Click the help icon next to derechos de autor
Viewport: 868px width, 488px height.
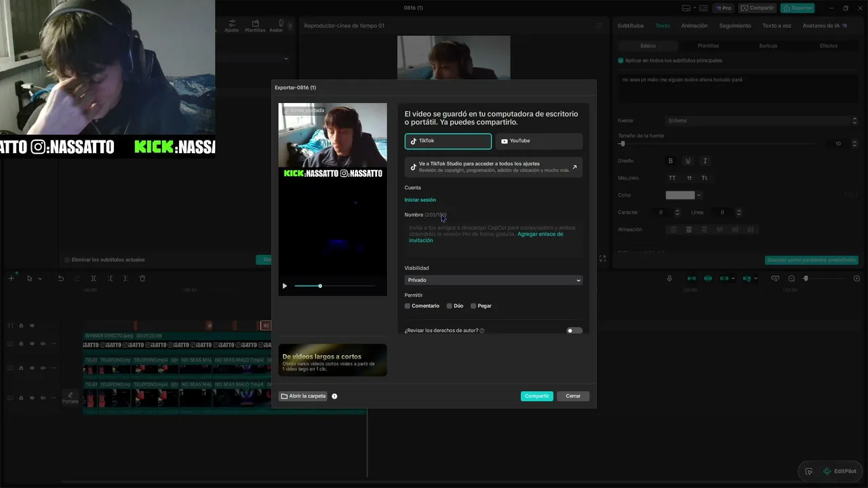point(481,331)
